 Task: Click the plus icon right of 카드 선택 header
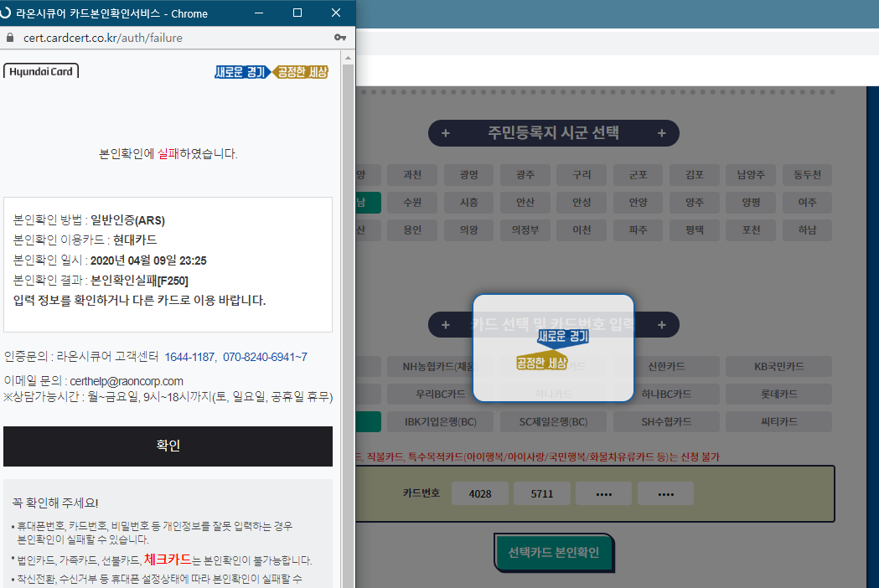point(661,325)
